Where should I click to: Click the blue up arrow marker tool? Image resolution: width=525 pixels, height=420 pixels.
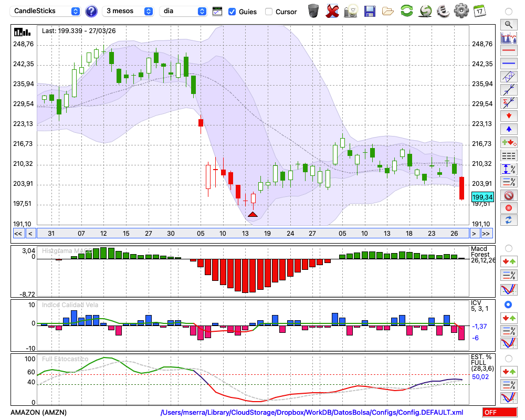(508, 129)
